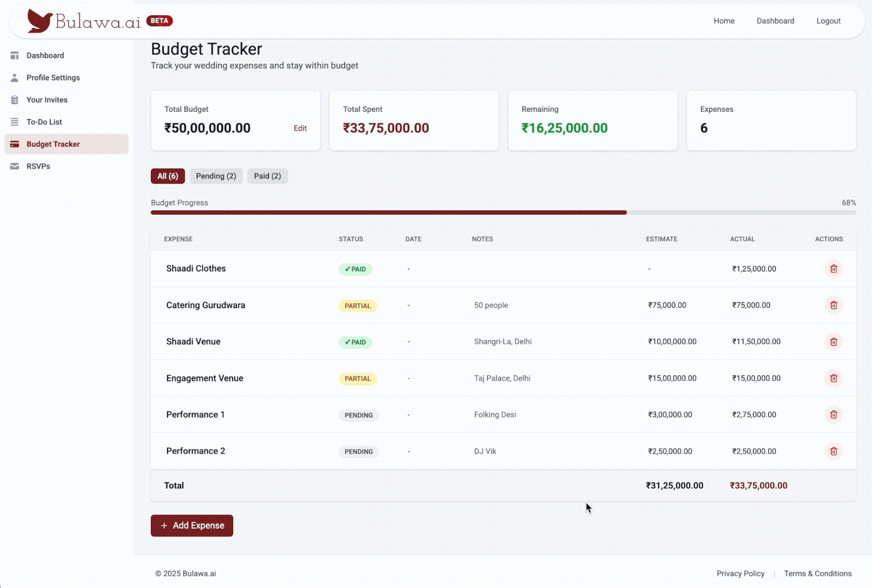Click the ₹2,75,000.00 actual value

click(754, 415)
